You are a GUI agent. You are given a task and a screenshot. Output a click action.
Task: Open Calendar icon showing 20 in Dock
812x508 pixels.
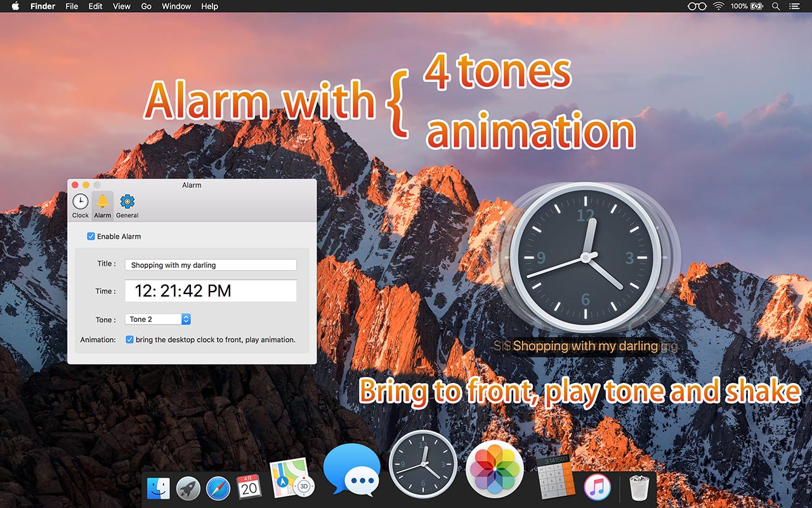[x=249, y=487]
